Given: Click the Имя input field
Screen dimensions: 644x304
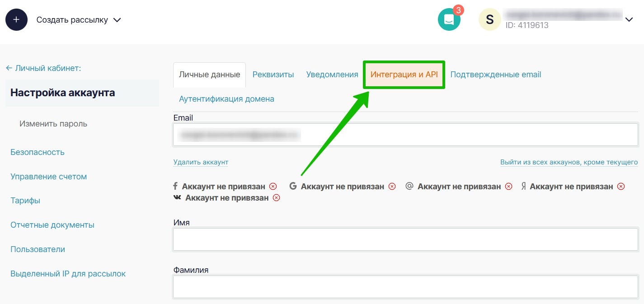Looking at the screenshot, I should click(405, 239).
